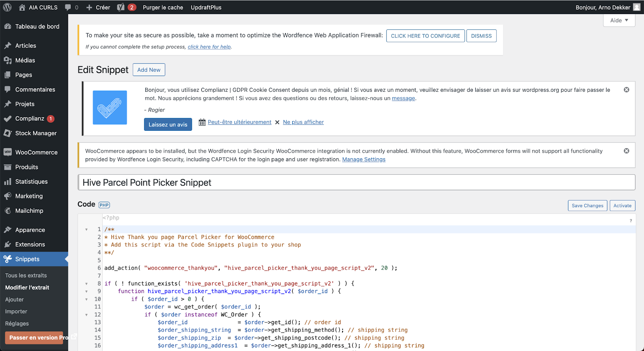Click the snippet title input field
Viewport: 644px width, 351px height.
point(357,182)
